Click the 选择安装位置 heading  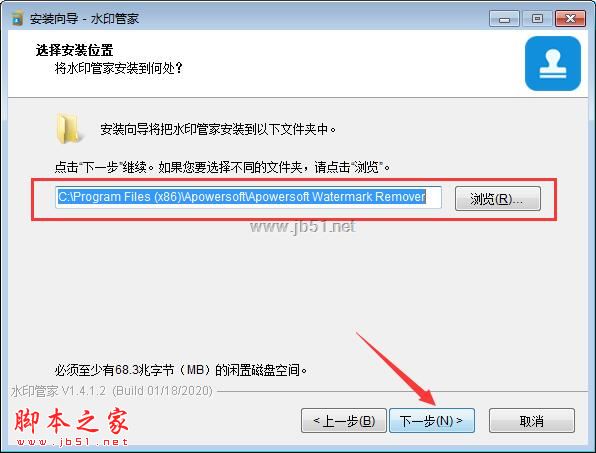pos(74,50)
